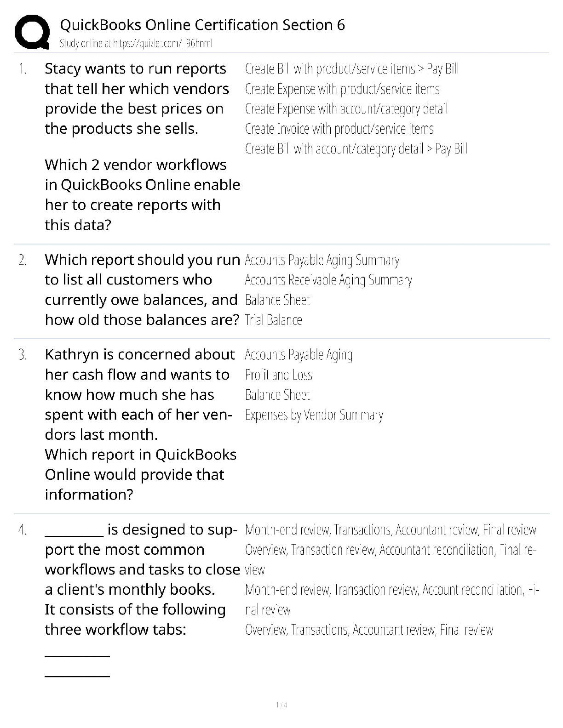Viewport: 563px width, 728px height.
Task: Click the QuickBooks Online Certification Section 6 title
Action: (x=202, y=25)
